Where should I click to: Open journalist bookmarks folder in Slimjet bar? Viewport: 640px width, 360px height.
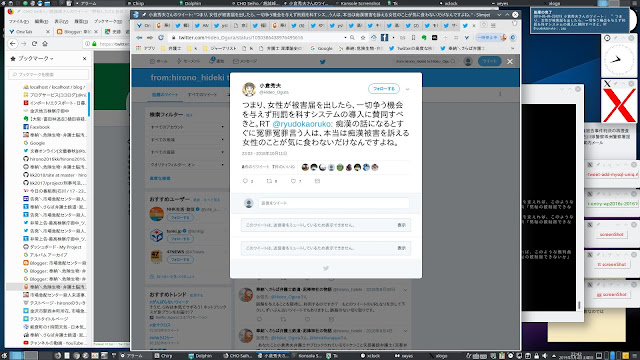click(220, 48)
